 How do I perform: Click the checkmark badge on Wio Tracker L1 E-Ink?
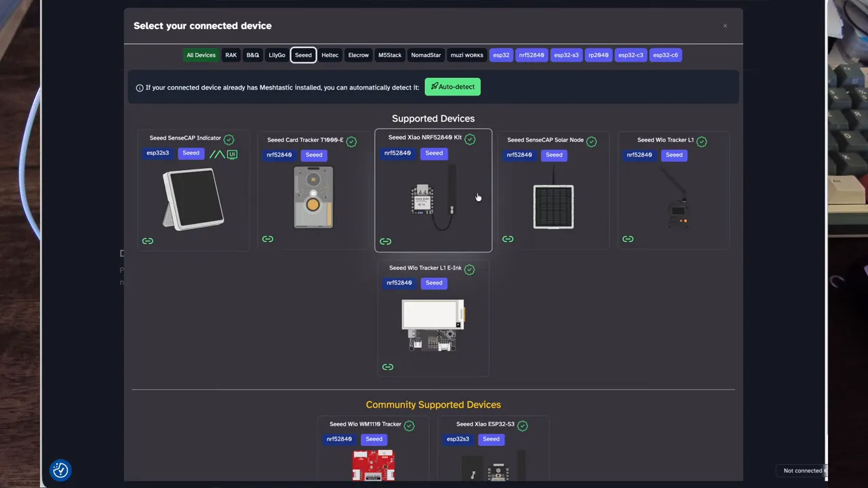click(470, 270)
